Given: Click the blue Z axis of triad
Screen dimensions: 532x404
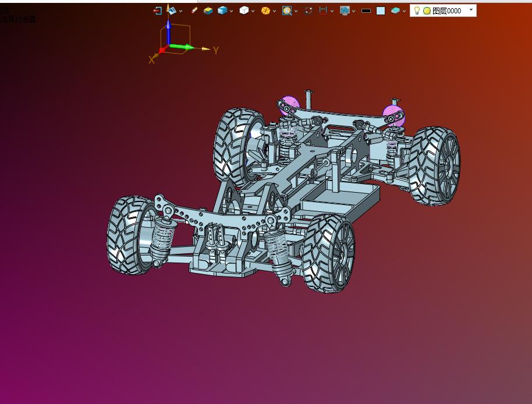Looking at the screenshot, I should (x=168, y=32).
